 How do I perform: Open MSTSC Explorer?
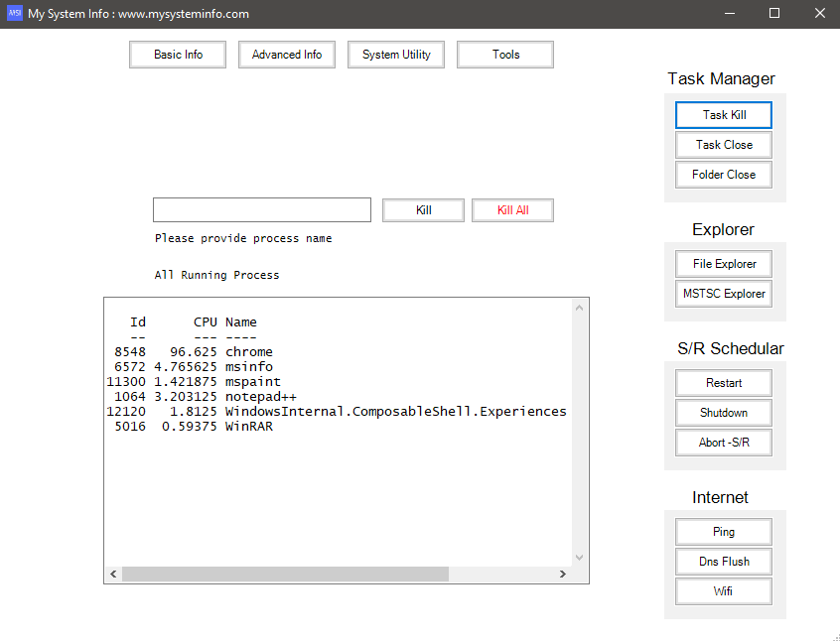[724, 294]
